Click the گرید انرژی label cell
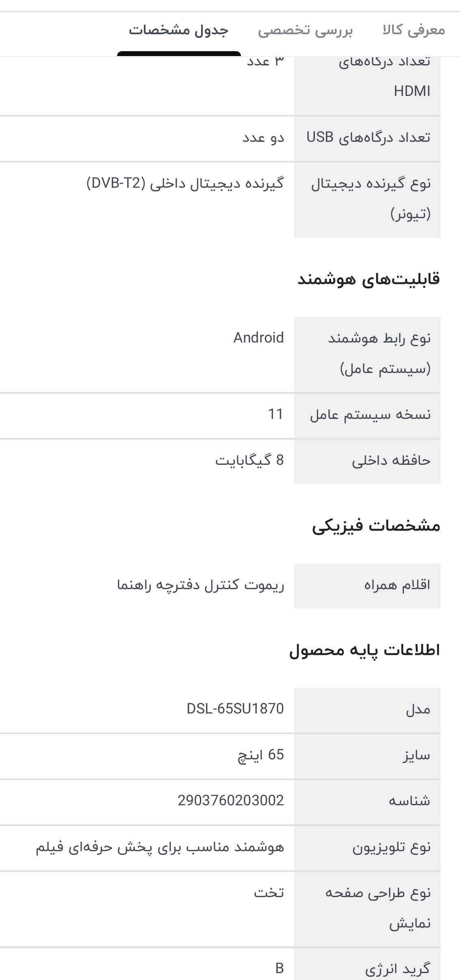This screenshot has width=460, height=980. [397, 968]
